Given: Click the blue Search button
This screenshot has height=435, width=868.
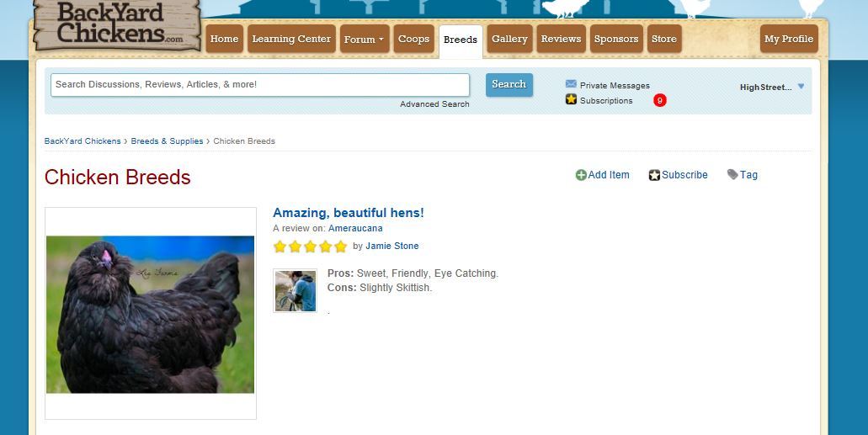Looking at the screenshot, I should click(x=509, y=85).
